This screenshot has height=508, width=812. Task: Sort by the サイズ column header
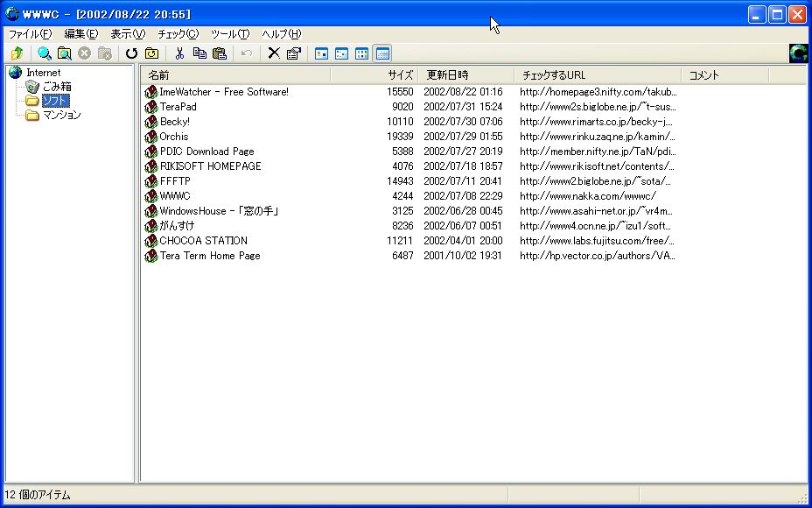tap(374, 75)
